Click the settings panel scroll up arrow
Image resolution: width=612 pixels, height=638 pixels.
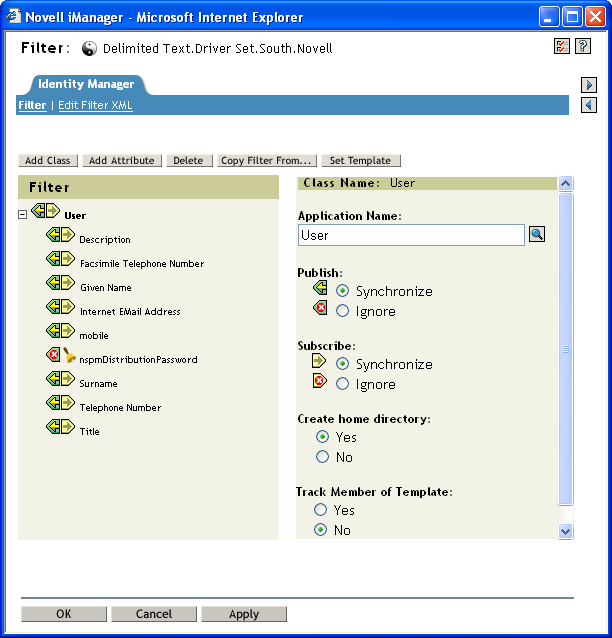[565, 184]
